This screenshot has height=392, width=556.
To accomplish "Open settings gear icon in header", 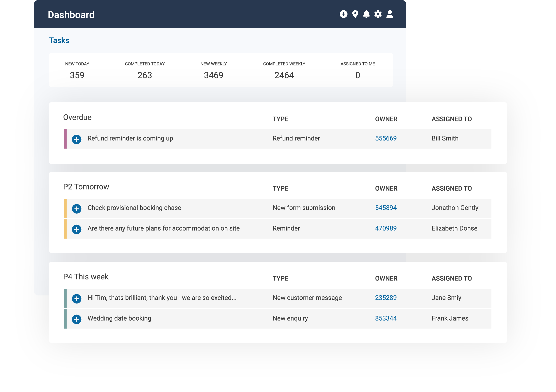I will tap(378, 14).
